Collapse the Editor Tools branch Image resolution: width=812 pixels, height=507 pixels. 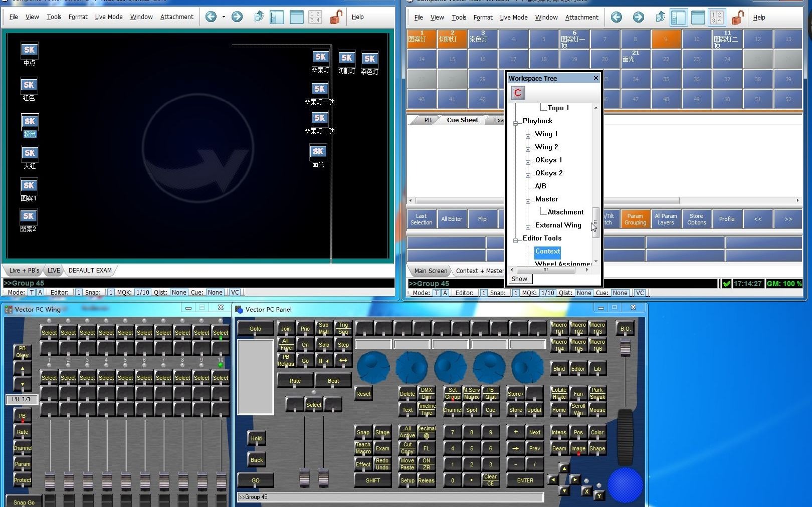click(x=516, y=240)
